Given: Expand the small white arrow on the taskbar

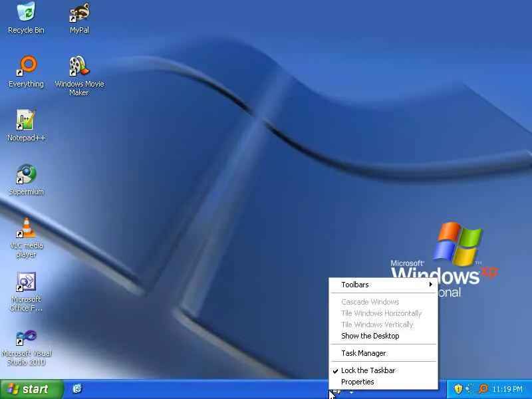Looking at the screenshot, I should (352, 392).
